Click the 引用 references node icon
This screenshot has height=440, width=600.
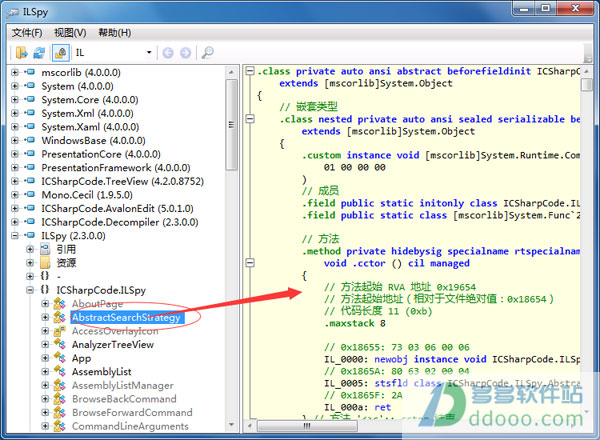[45, 249]
